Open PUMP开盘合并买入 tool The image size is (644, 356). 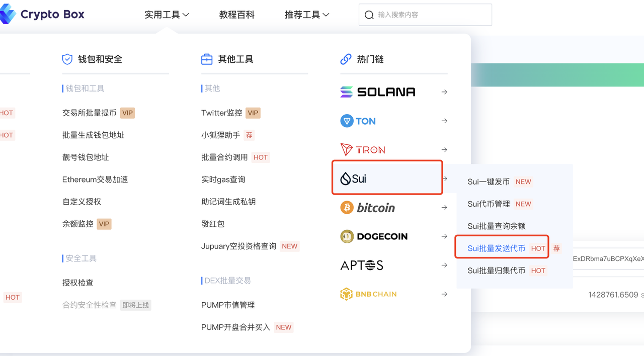[x=236, y=327]
